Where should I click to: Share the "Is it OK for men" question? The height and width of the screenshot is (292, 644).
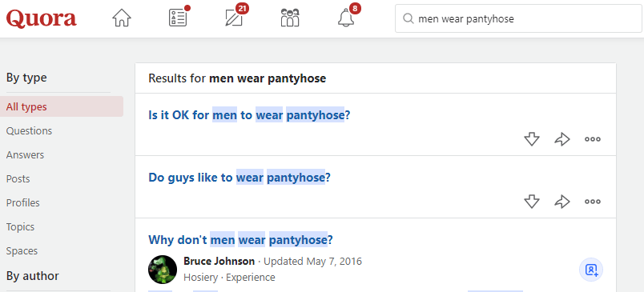(562, 139)
